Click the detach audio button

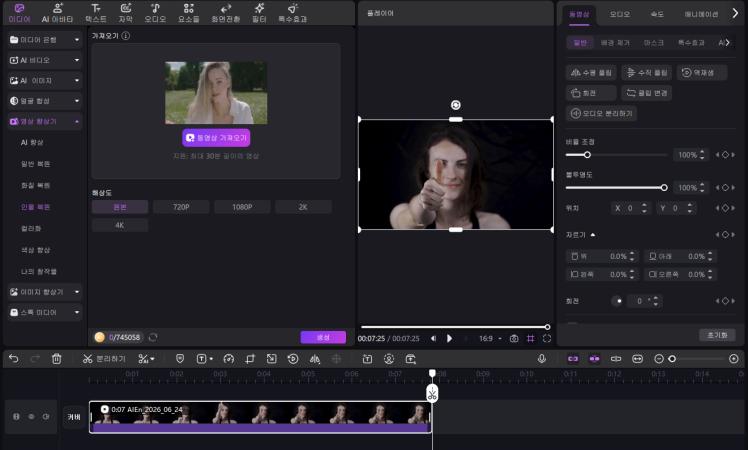(602, 113)
